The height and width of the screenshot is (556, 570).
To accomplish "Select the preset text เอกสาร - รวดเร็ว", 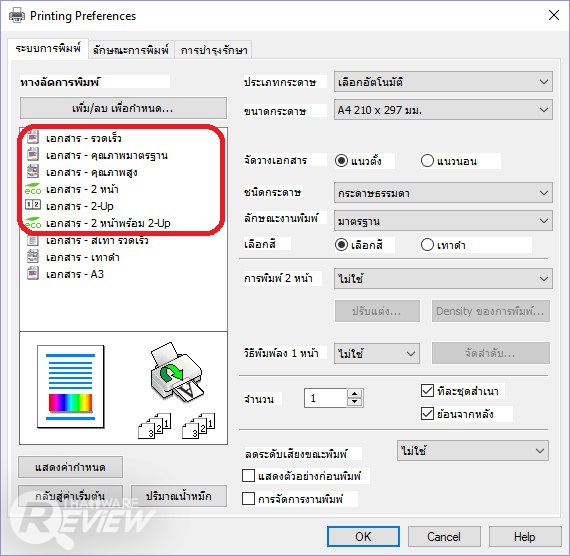I will tap(84, 138).
